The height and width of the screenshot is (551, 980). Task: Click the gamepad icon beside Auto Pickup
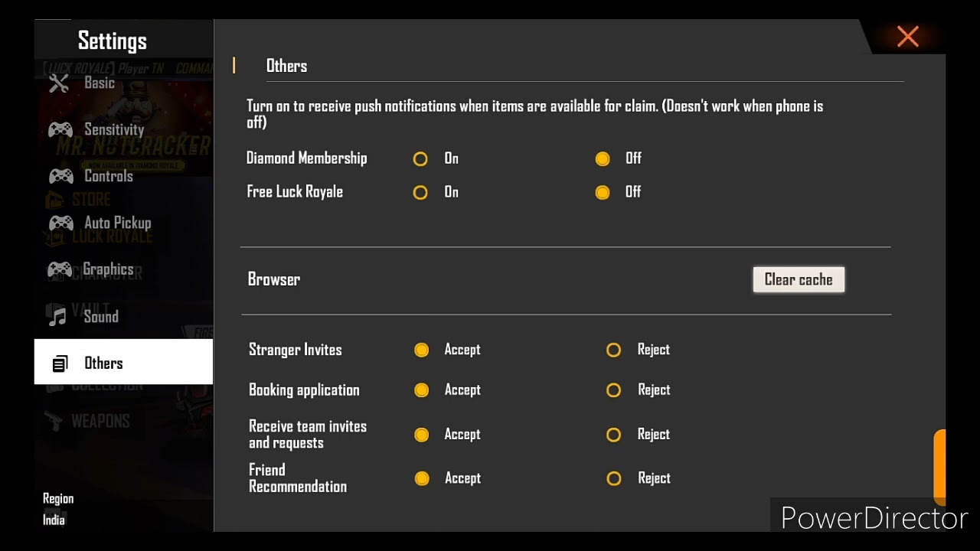click(60, 223)
